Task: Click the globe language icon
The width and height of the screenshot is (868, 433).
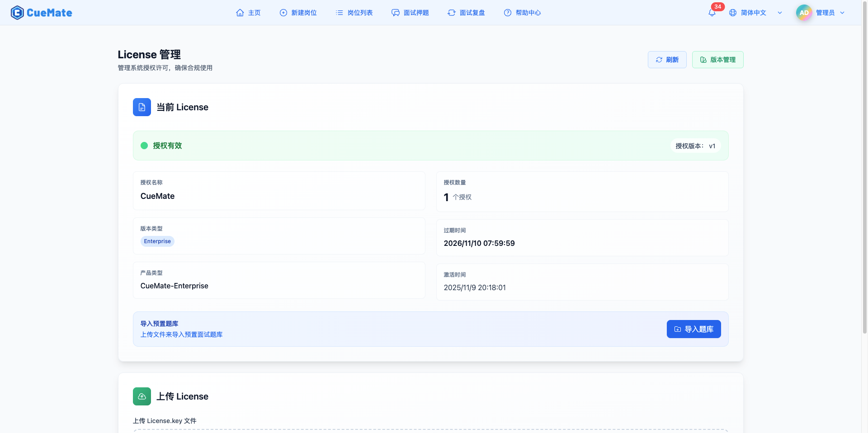Action: [732, 13]
